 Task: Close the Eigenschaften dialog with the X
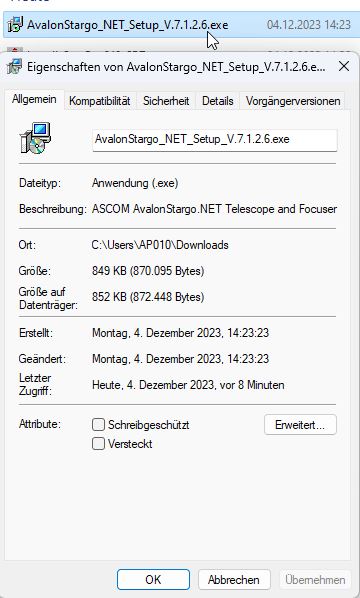(344, 66)
